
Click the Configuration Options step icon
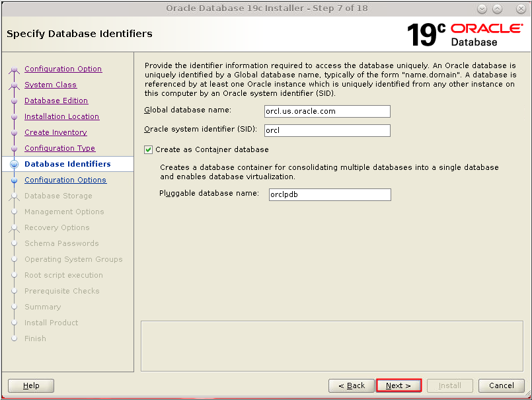[x=16, y=180]
